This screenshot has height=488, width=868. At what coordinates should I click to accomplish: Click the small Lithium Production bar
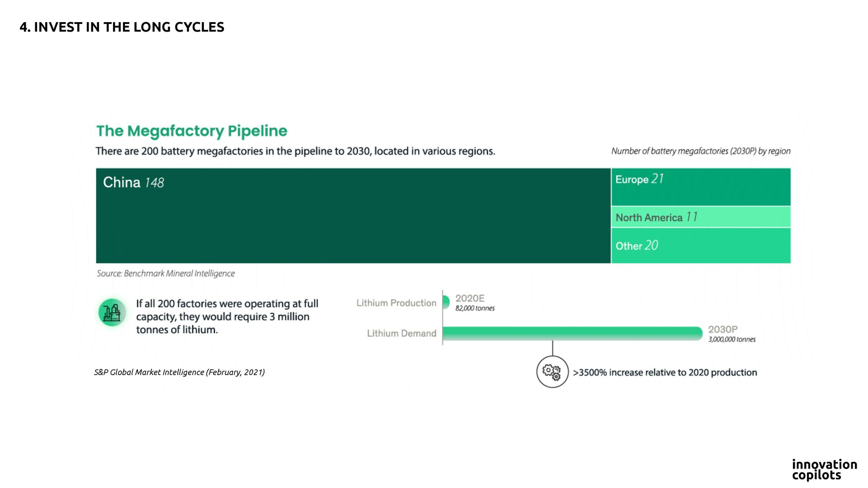click(x=446, y=302)
